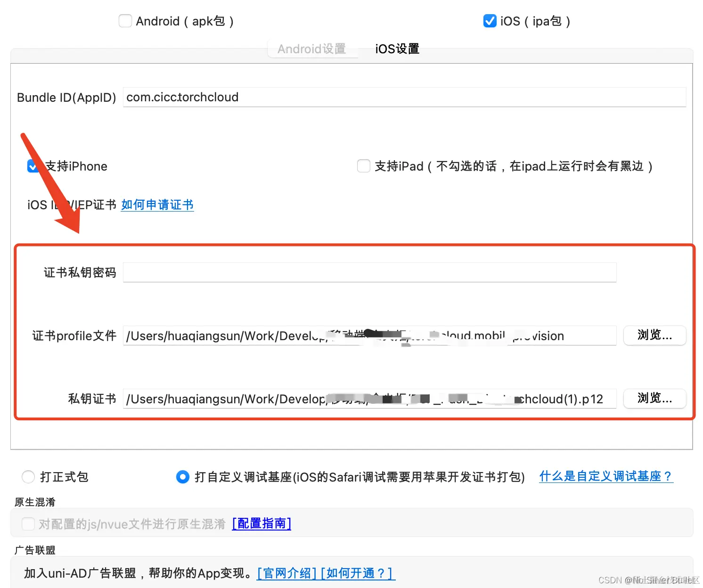Click 浏览 next to 证书profile文件
703x588 pixels.
pyautogui.click(x=654, y=335)
